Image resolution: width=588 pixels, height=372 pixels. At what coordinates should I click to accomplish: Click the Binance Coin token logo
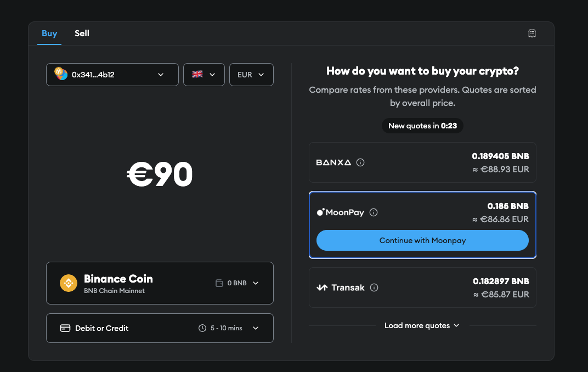point(69,283)
